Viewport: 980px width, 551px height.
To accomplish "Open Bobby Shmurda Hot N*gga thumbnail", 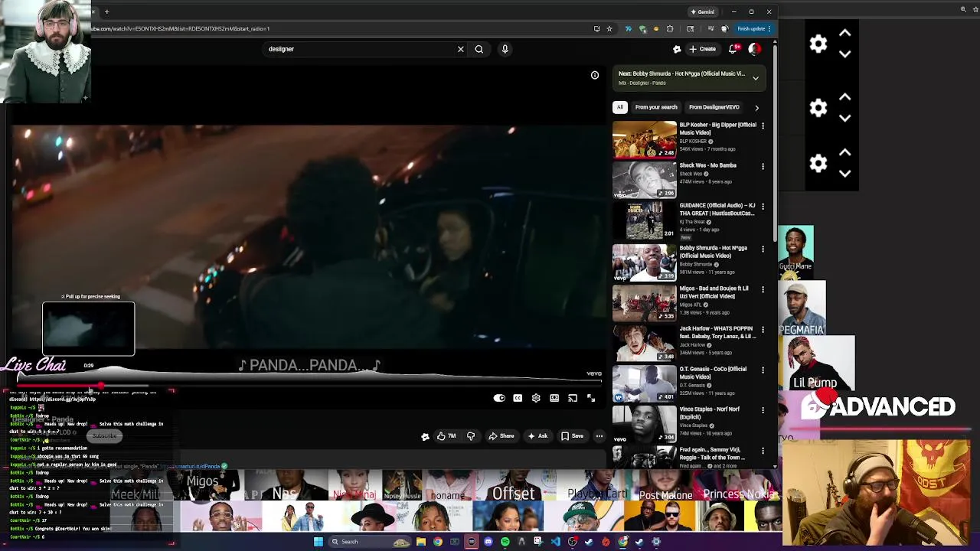I will pyautogui.click(x=645, y=262).
